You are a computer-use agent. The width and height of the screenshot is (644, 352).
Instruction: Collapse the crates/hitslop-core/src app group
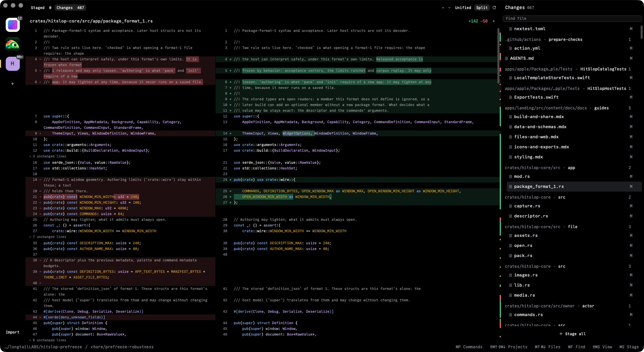pyautogui.click(x=568, y=168)
